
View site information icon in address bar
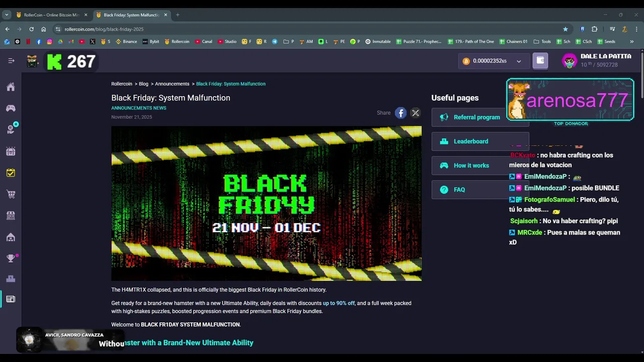[x=58, y=29]
